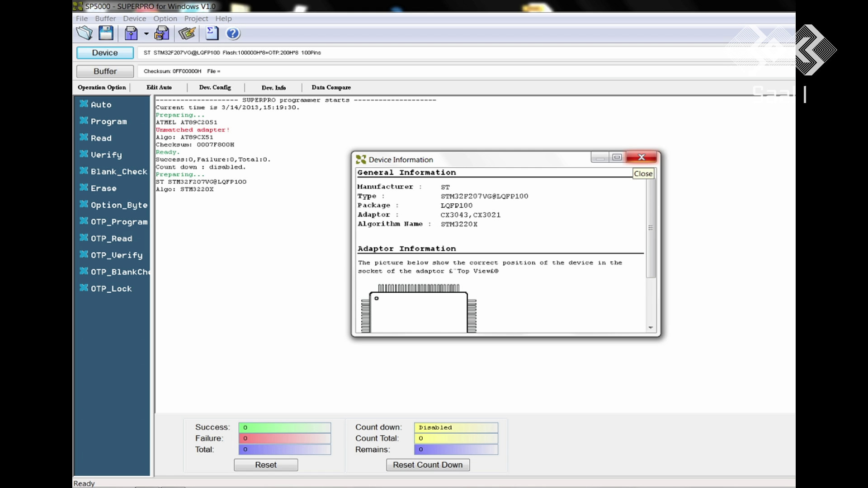Select the Dev. Info tab
This screenshot has height=488, width=868.
click(x=274, y=88)
